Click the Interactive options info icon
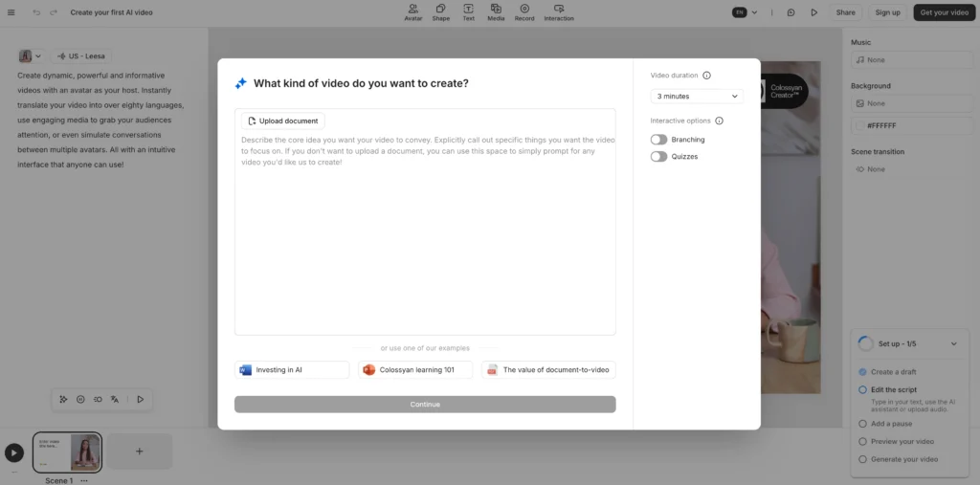980x485 pixels. [x=719, y=121]
